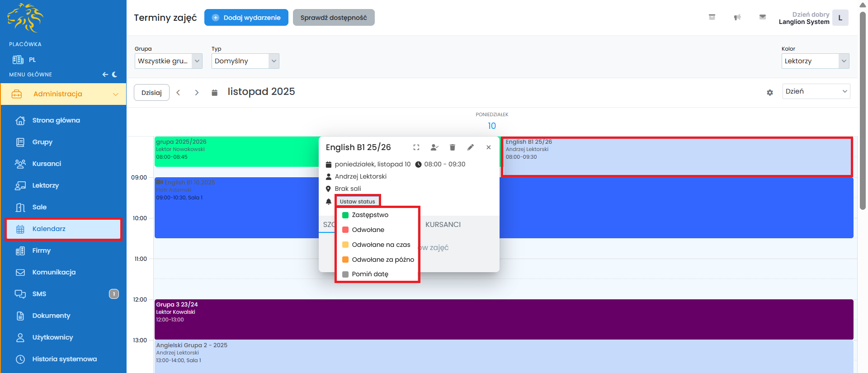Viewport: 868px width, 373px height.
Task: Select Zastępstwo status option
Action: (370, 215)
